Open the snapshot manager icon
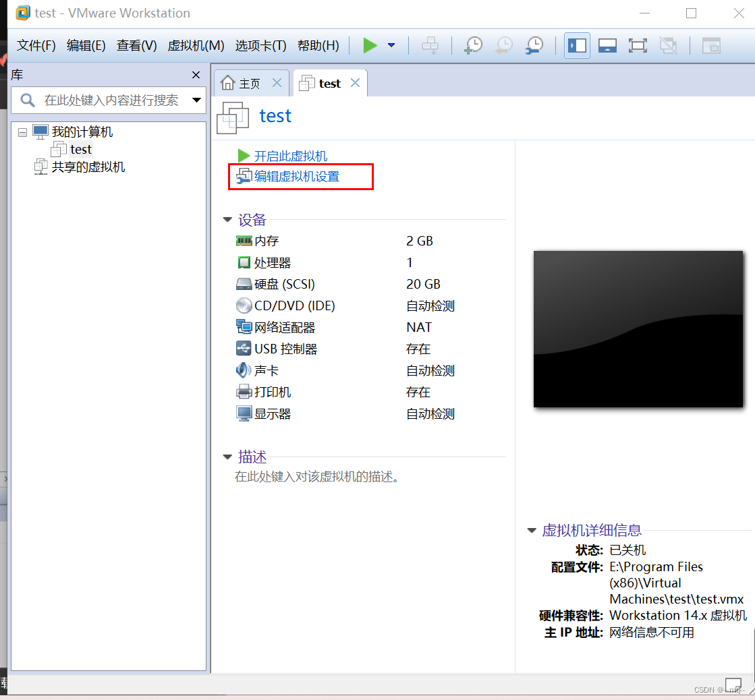Image resolution: width=755 pixels, height=700 pixels. tap(534, 46)
